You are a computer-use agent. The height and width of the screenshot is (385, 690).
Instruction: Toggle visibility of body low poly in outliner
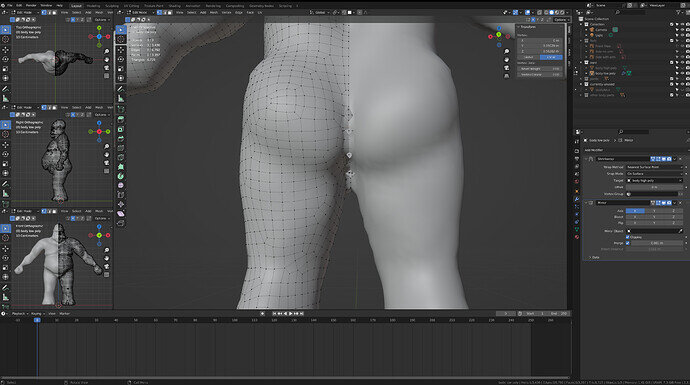[683, 73]
